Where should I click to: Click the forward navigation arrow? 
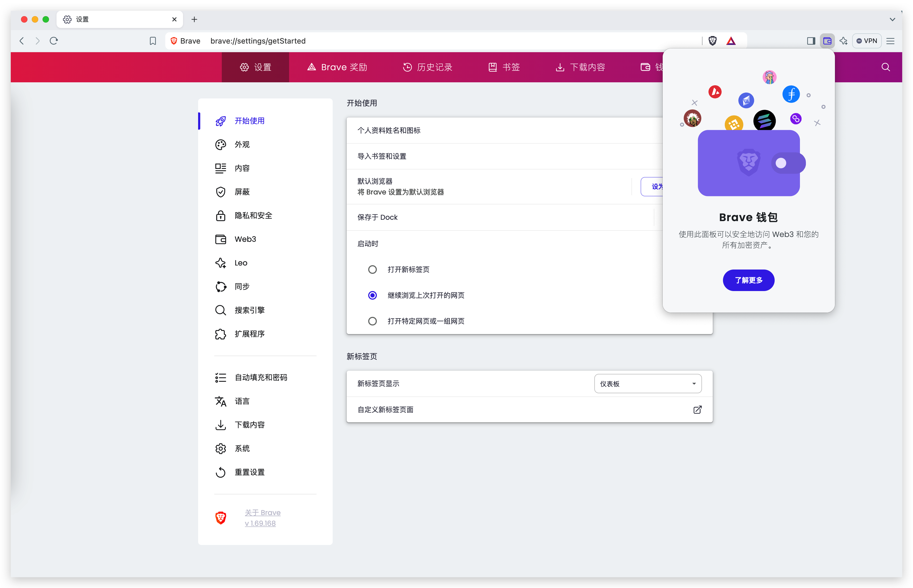(x=37, y=41)
